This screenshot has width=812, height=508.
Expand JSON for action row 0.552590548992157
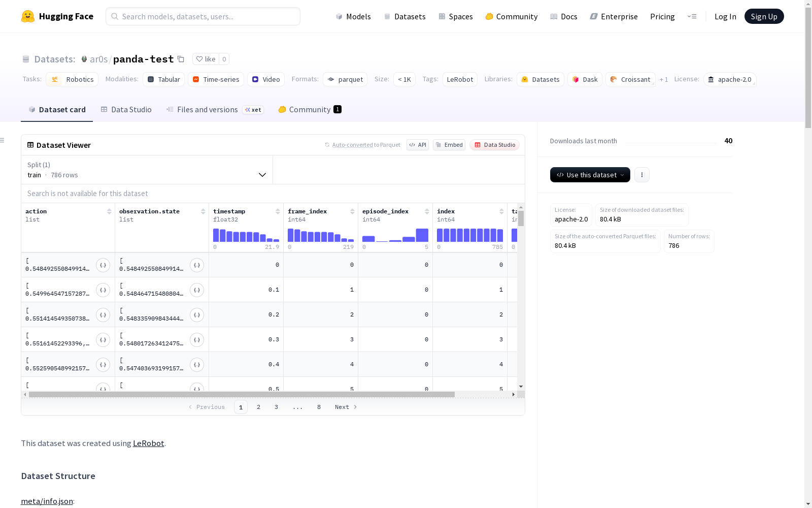point(103,365)
